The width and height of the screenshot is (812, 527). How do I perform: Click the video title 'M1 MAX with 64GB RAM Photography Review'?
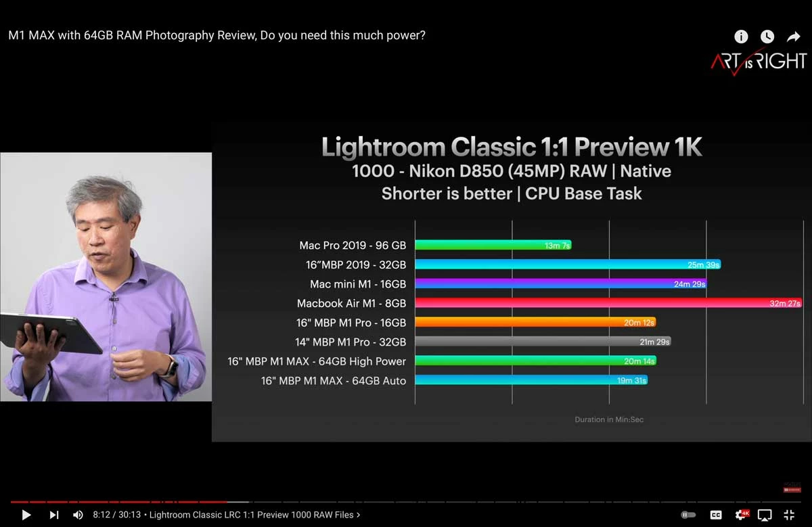[217, 35]
